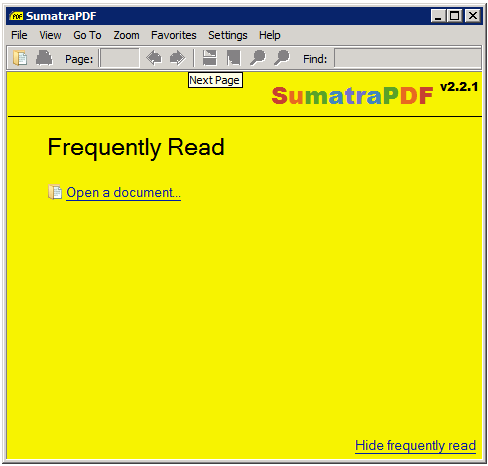Select Fit a Single Page icon
Screen dimensions: 488x466
pos(233,58)
